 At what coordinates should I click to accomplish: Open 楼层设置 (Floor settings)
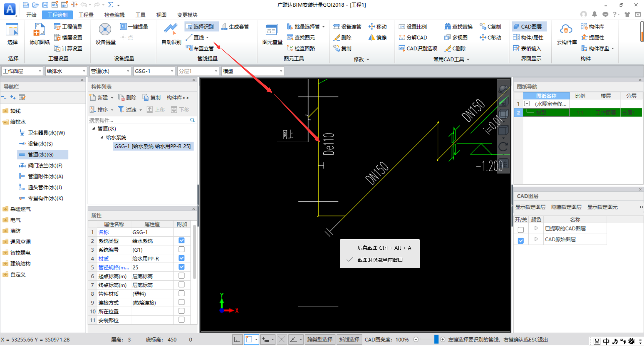coord(68,38)
